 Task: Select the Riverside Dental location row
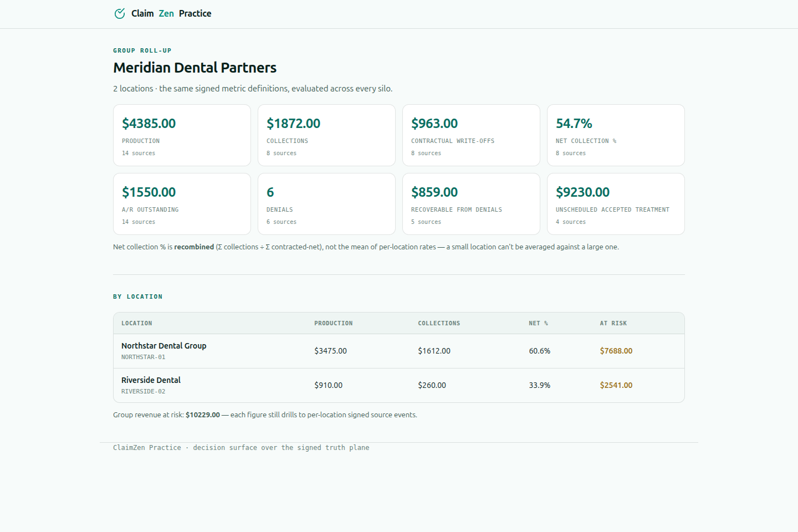pyautogui.click(x=399, y=386)
